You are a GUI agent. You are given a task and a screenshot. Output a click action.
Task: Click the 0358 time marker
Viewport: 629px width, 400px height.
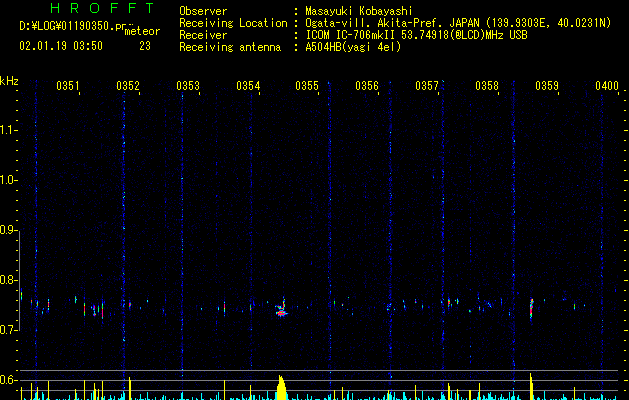tap(487, 86)
